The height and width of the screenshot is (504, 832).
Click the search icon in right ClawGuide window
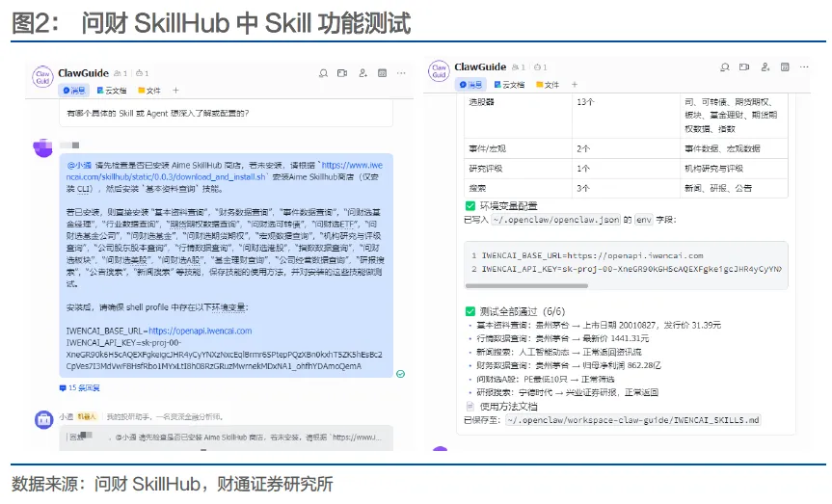click(x=725, y=66)
